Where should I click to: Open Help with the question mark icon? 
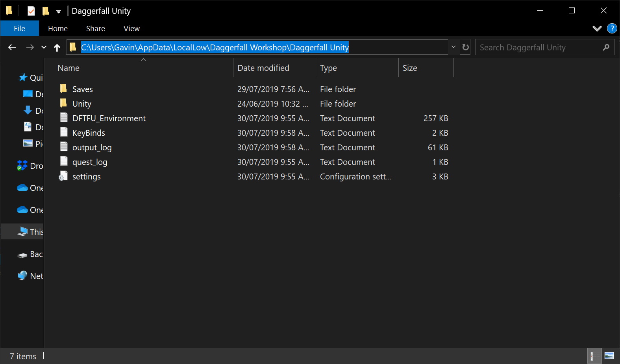click(x=612, y=28)
